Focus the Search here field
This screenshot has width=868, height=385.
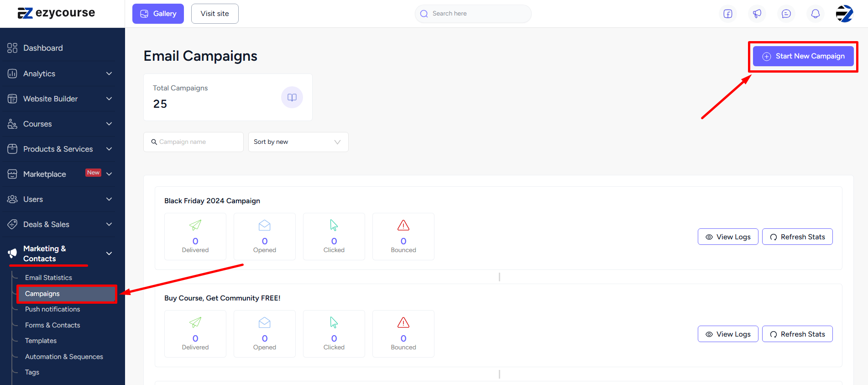click(x=473, y=14)
